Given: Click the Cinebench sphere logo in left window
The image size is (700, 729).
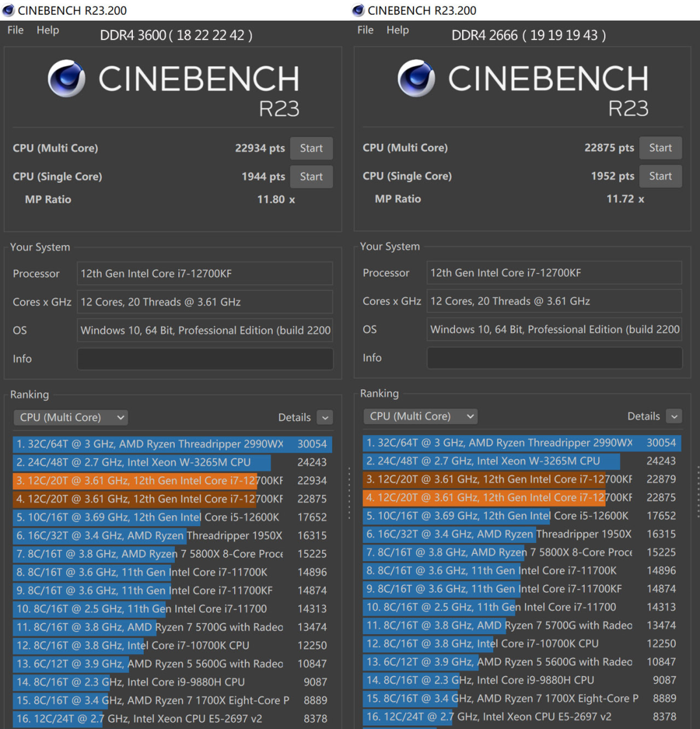Looking at the screenshot, I should click(x=66, y=78).
